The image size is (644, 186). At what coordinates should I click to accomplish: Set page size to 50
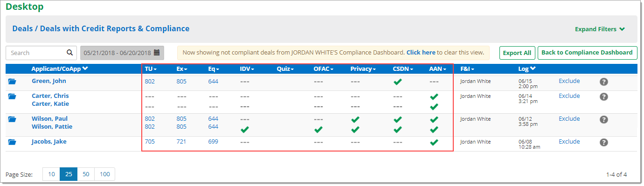pos(86,174)
